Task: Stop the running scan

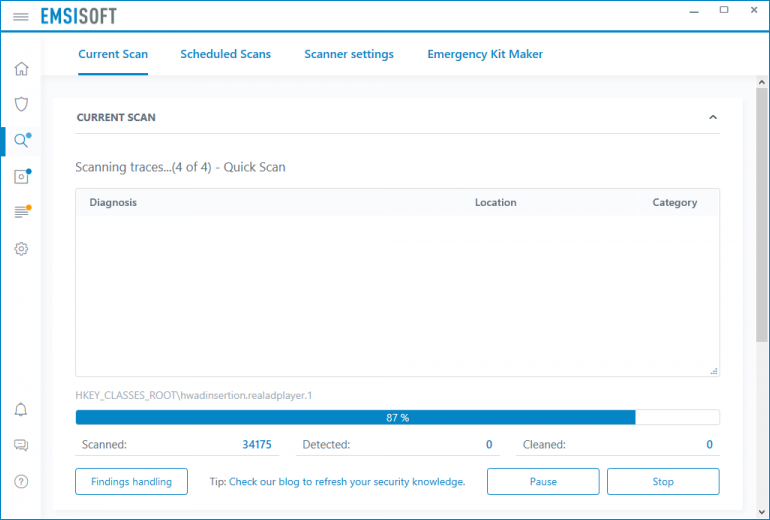Action: click(x=663, y=482)
